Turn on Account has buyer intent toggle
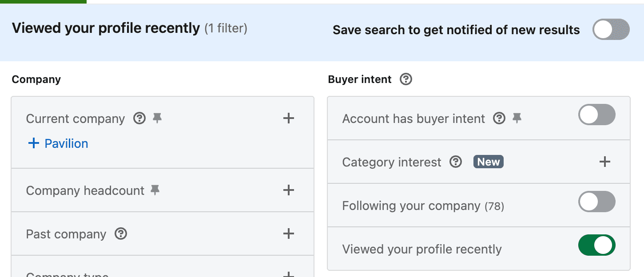The image size is (644, 277). 596,115
